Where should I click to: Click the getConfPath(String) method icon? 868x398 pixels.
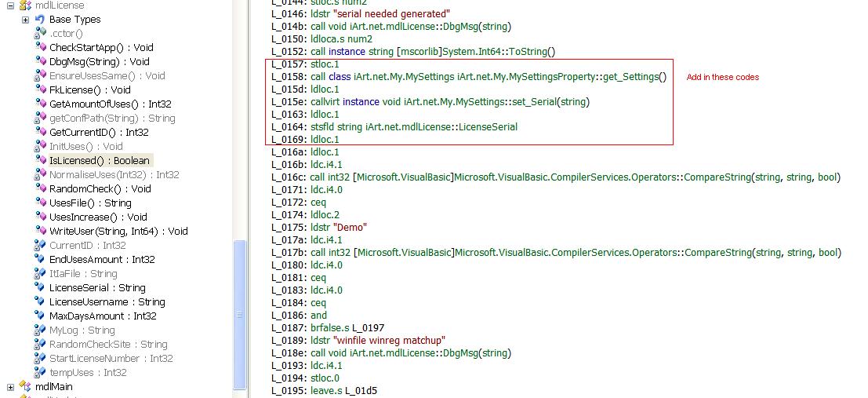coord(40,118)
